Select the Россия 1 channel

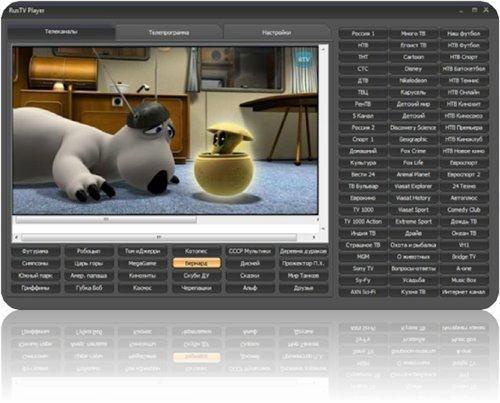(363, 34)
